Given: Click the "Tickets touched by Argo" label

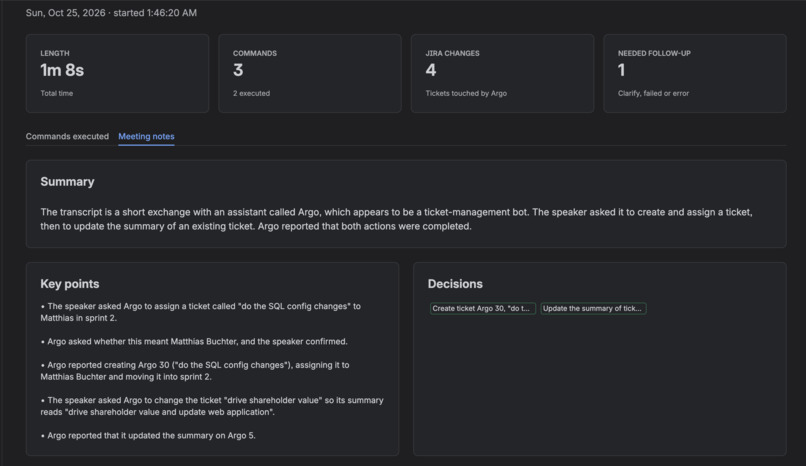Looking at the screenshot, I should 466,93.
